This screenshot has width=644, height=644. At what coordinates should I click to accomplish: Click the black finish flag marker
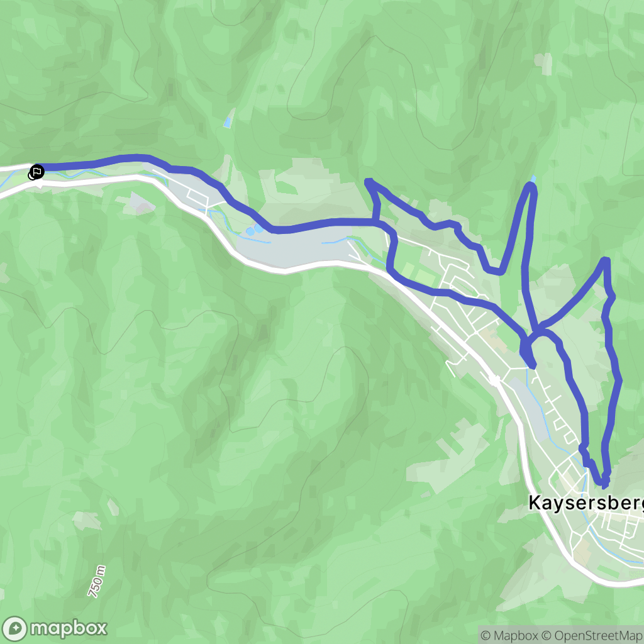click(x=37, y=172)
